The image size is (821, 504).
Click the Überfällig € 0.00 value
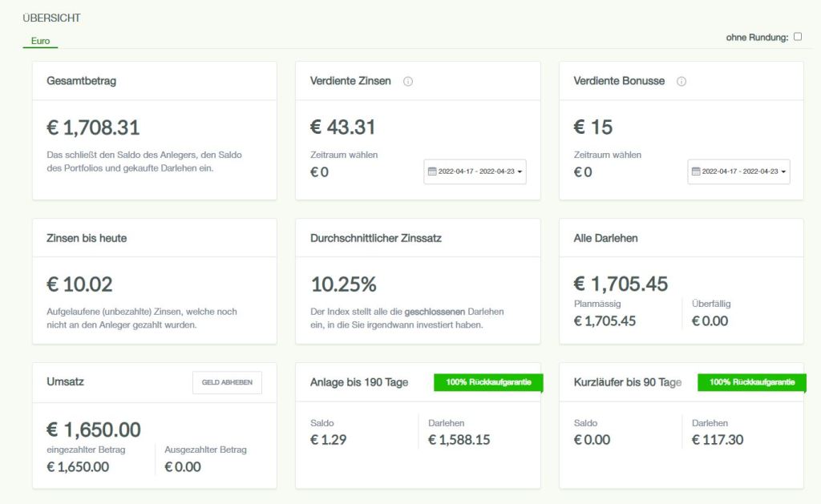(x=710, y=321)
